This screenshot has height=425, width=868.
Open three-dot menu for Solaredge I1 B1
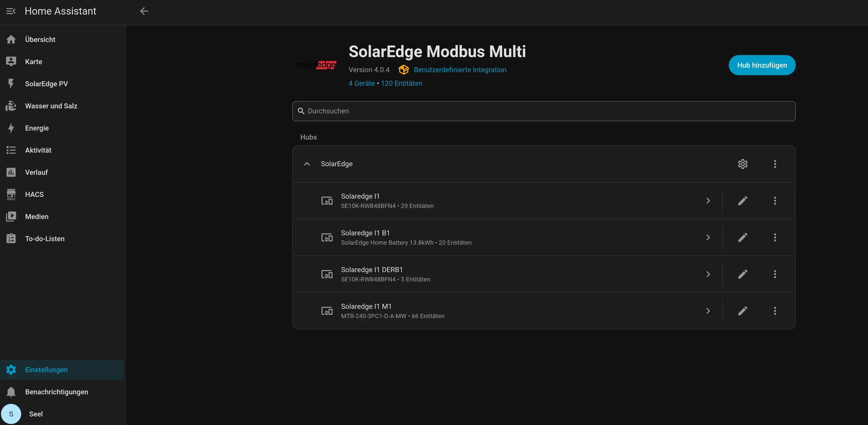(775, 238)
